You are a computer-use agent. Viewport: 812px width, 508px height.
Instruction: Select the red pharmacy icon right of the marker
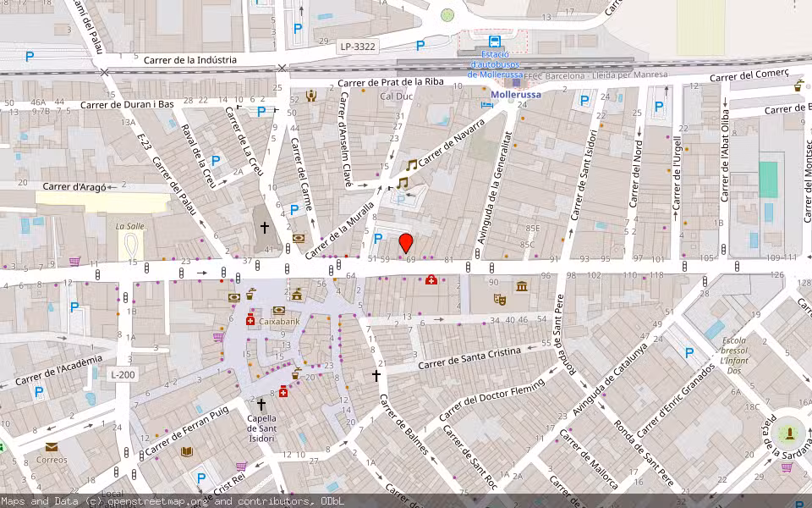point(431,280)
